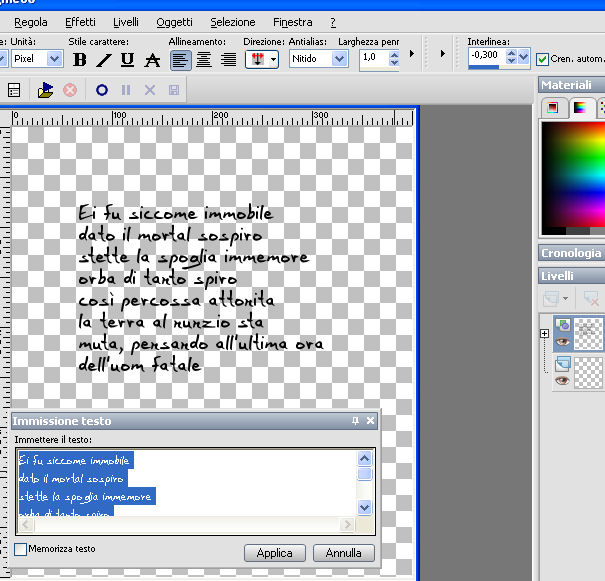Toggle italic text formatting
The width and height of the screenshot is (605, 581).
pyautogui.click(x=104, y=60)
